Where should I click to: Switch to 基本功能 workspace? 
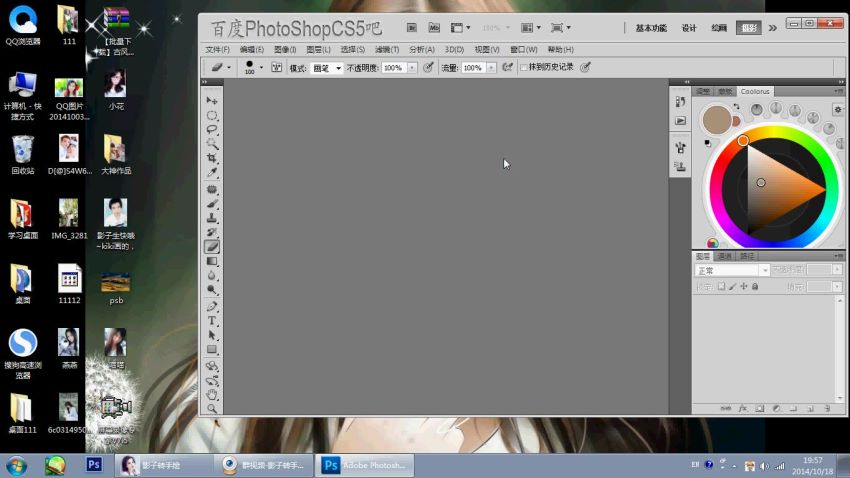[x=651, y=28]
